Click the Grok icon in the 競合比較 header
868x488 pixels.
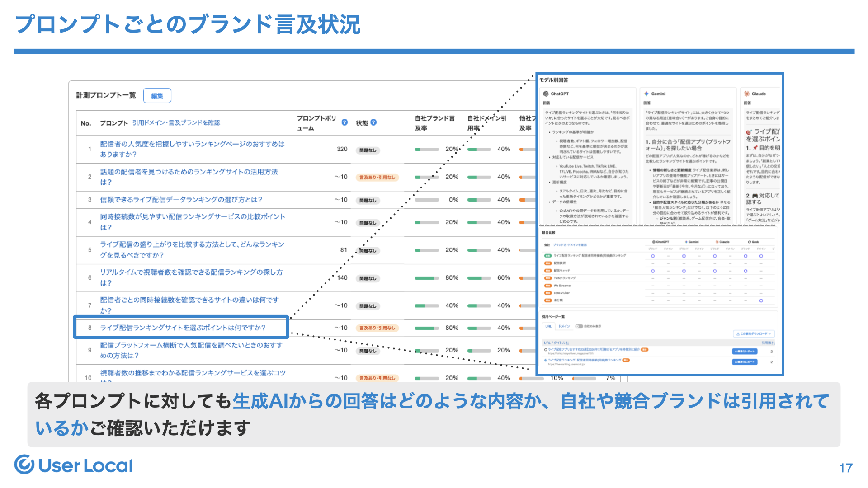click(x=750, y=242)
